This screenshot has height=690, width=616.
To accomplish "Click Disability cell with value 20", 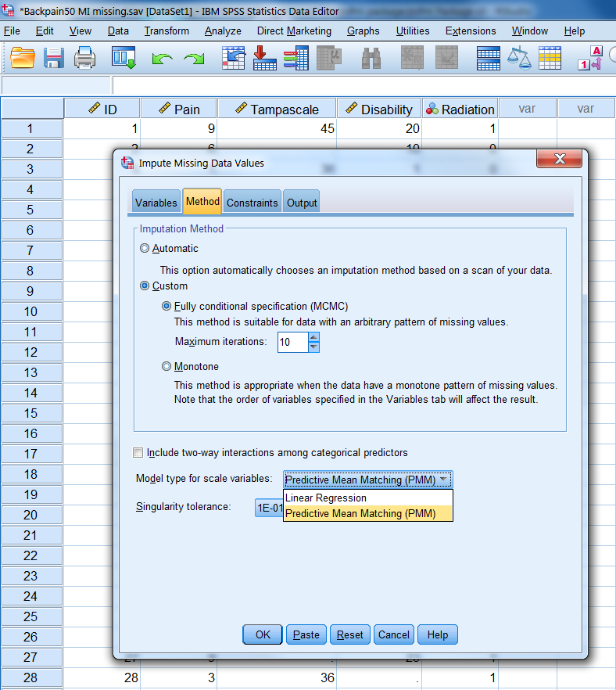I will pyautogui.click(x=379, y=128).
